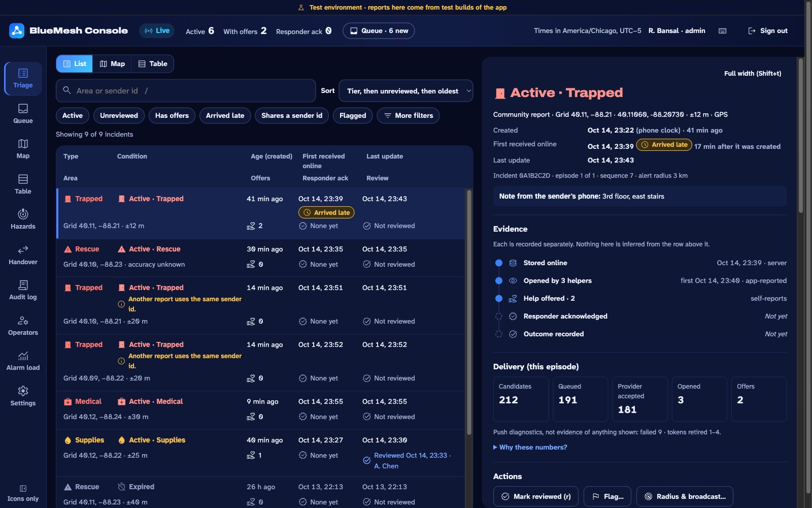Open Settings in the sidebar
This screenshot has width=812, height=508.
23,396
